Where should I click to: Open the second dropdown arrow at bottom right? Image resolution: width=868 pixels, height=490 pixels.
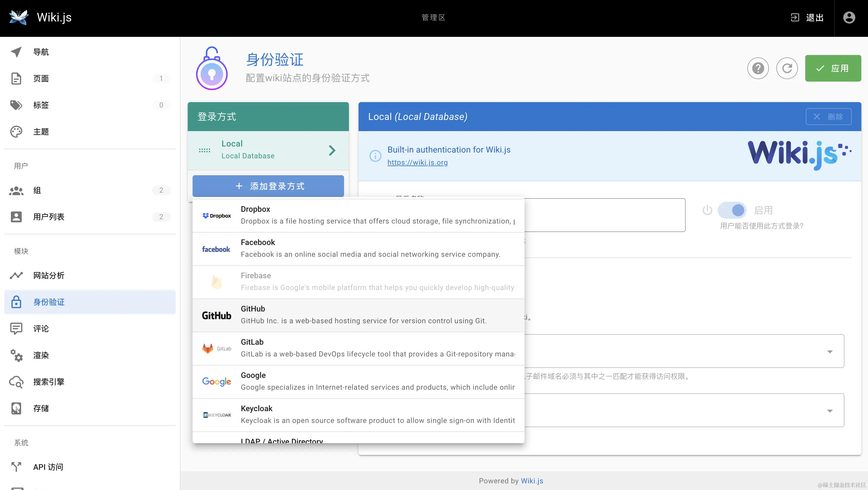[830, 411]
